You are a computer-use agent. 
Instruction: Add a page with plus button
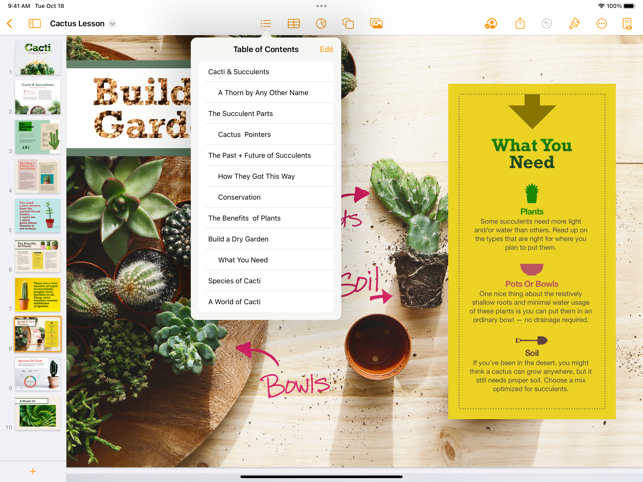pos(33,471)
